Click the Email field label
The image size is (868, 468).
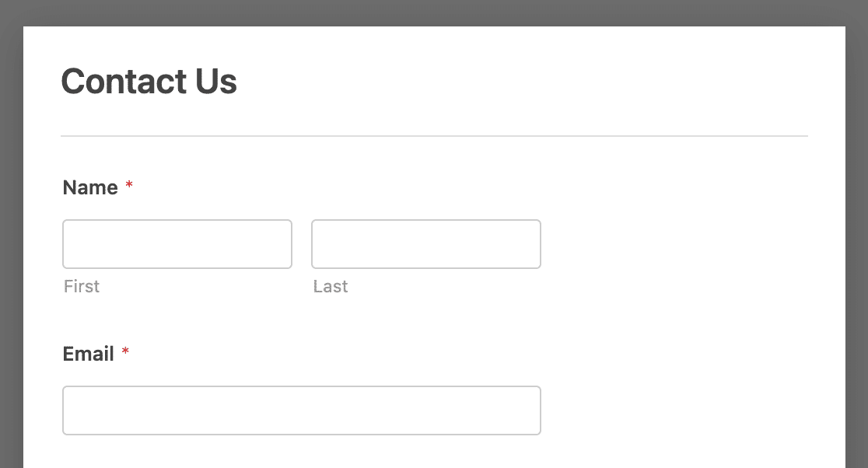(x=89, y=354)
